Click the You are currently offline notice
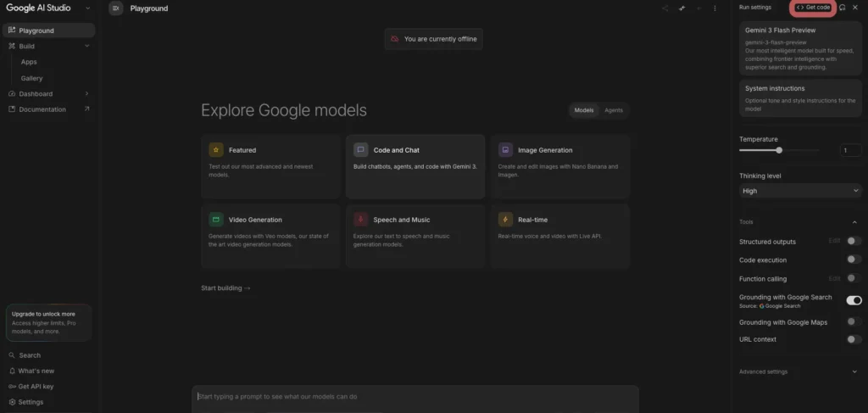This screenshot has width=868, height=413. coord(433,39)
